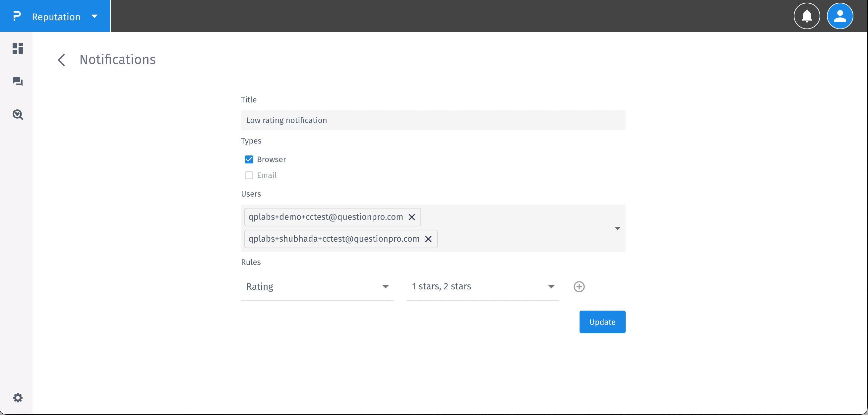Click inside the Title input field
This screenshot has height=415, width=868.
tap(433, 120)
